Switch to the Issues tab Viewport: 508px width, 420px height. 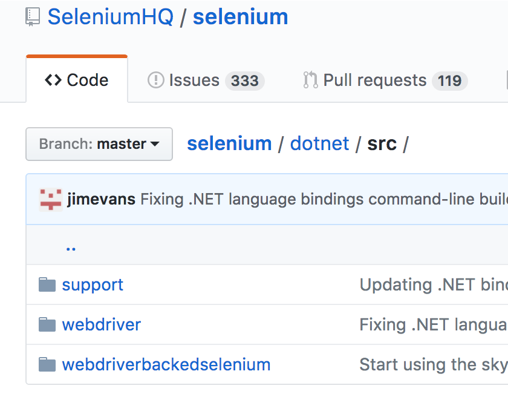pyautogui.click(x=206, y=80)
